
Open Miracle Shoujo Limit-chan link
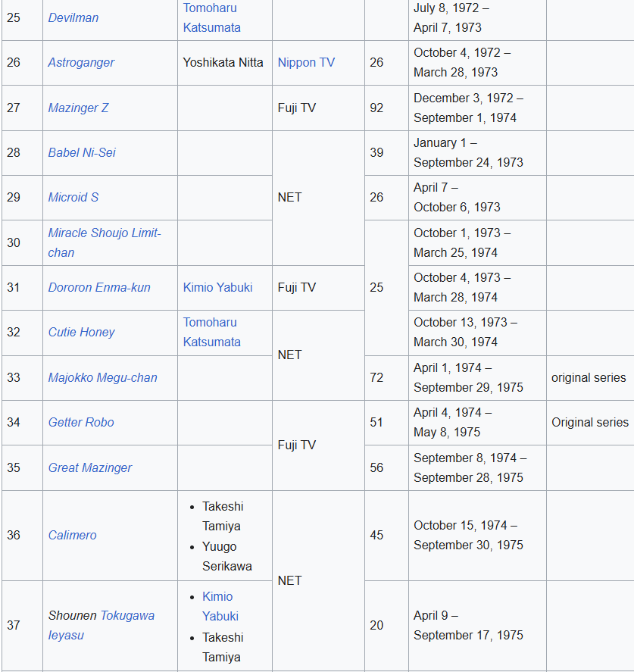coord(105,242)
